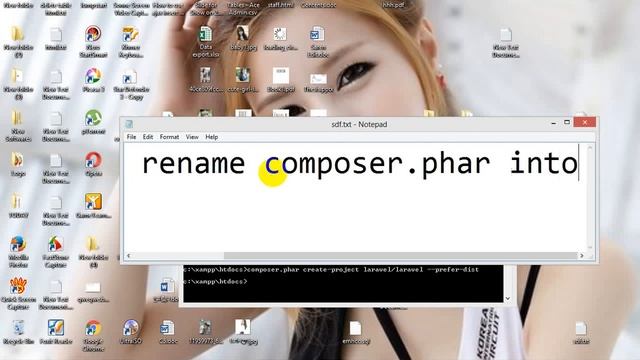Close the sdf.txt Notepad window
Viewport: 640px width, 360px height.
[584, 122]
